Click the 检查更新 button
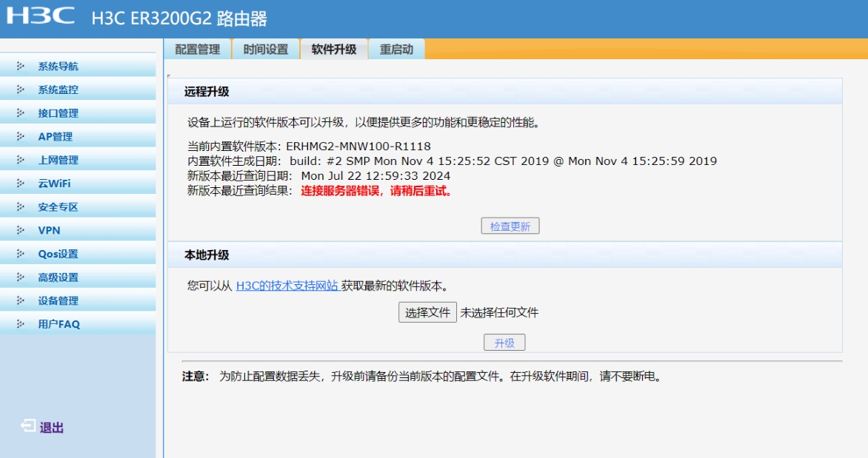This screenshot has width=868, height=458. click(x=510, y=226)
